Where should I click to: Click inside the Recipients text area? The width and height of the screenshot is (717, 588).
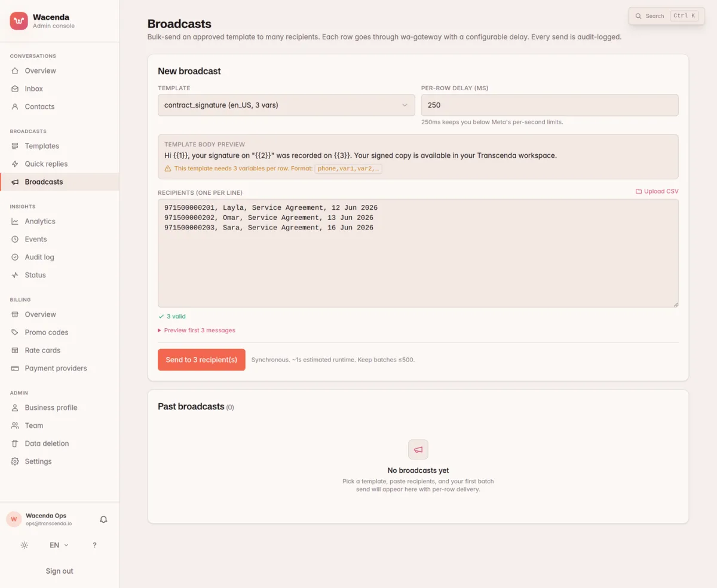[x=418, y=253]
